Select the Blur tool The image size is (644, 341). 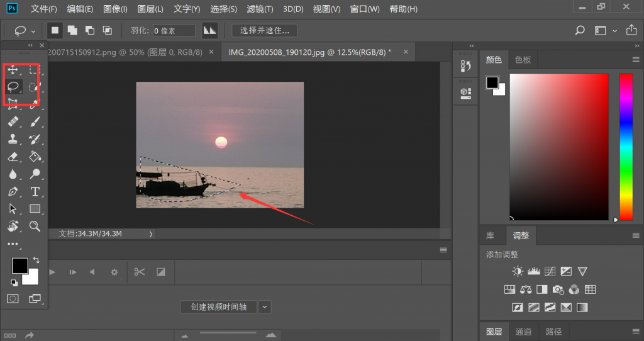(13, 174)
